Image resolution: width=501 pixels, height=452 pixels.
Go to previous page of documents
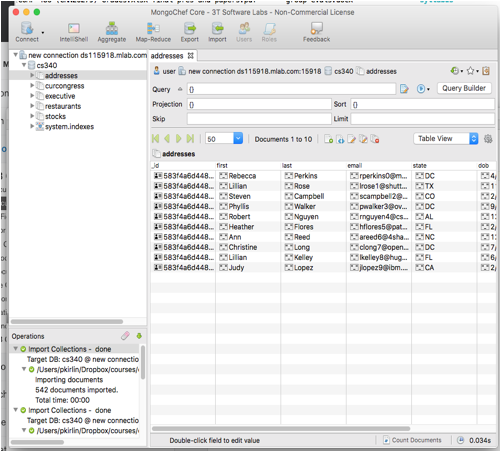(167, 139)
